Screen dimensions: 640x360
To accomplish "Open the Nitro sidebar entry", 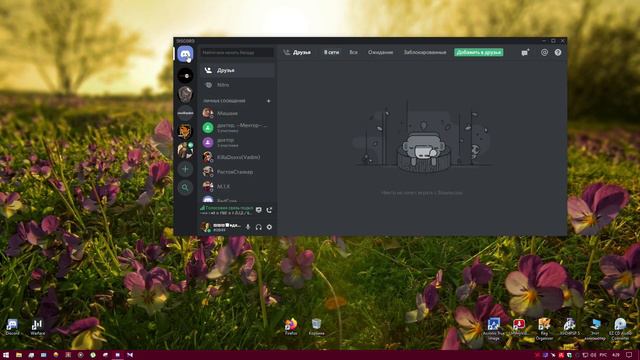I will tap(237, 85).
